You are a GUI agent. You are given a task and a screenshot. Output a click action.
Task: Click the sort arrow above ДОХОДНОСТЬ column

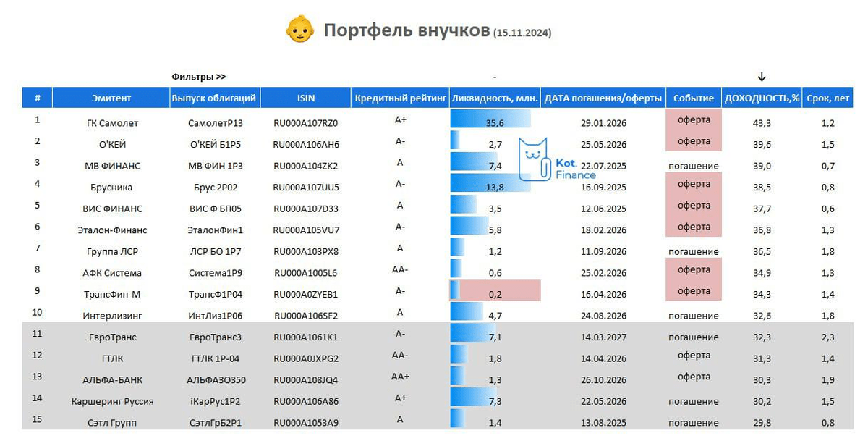[x=762, y=77]
